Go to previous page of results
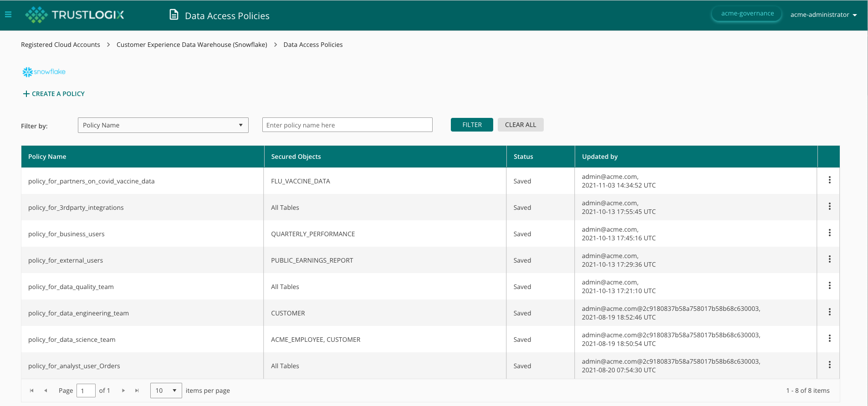The width and height of the screenshot is (868, 406). (x=46, y=391)
